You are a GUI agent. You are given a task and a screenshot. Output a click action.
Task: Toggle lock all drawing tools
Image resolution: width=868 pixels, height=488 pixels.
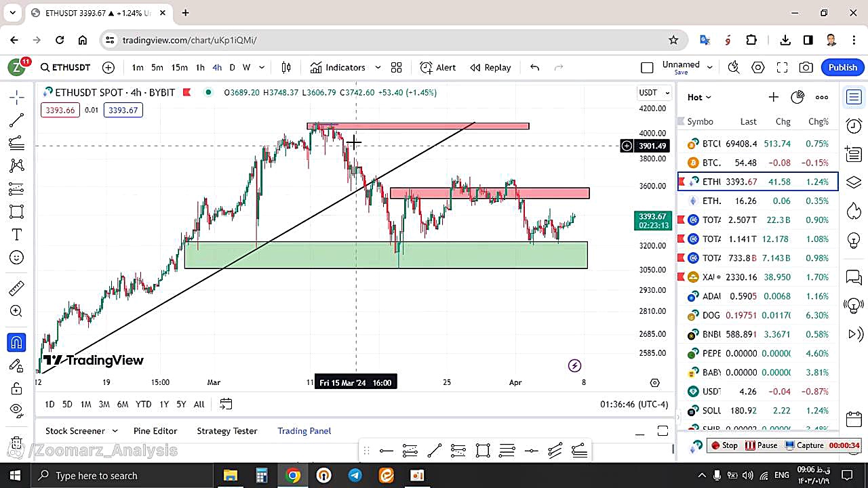[x=17, y=388]
